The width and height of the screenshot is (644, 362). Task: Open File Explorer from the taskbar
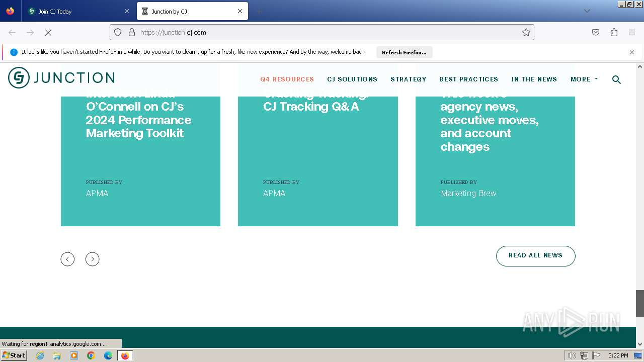pos(57,355)
